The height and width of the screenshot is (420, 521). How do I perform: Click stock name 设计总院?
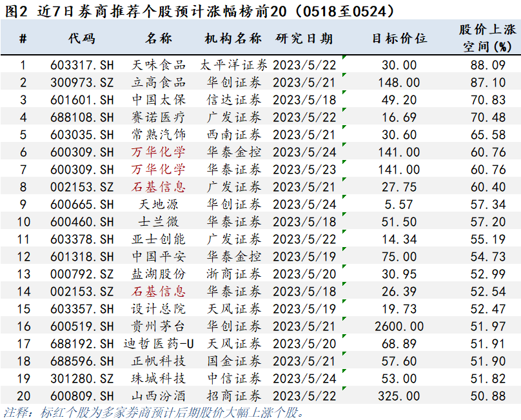[159, 309]
